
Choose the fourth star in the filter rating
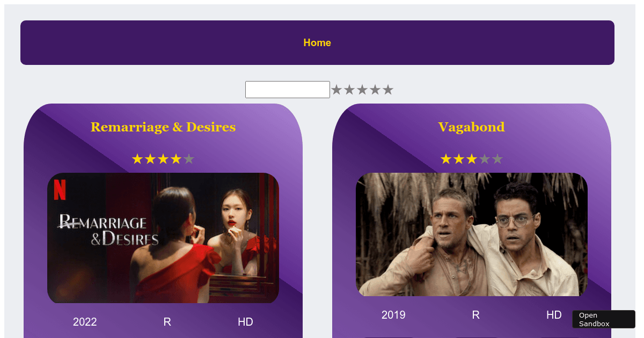[375, 90]
